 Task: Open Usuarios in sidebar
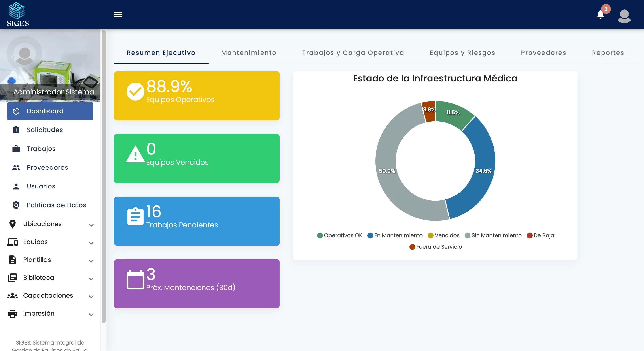pyautogui.click(x=50, y=186)
